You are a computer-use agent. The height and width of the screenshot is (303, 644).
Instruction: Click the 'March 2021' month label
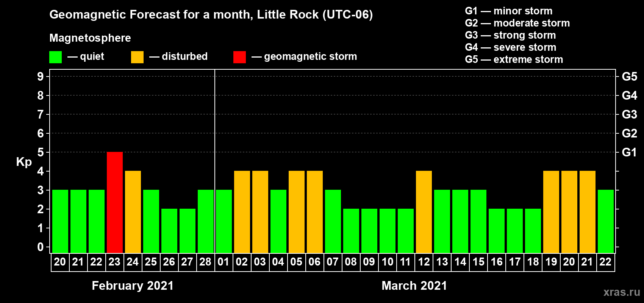(x=414, y=286)
